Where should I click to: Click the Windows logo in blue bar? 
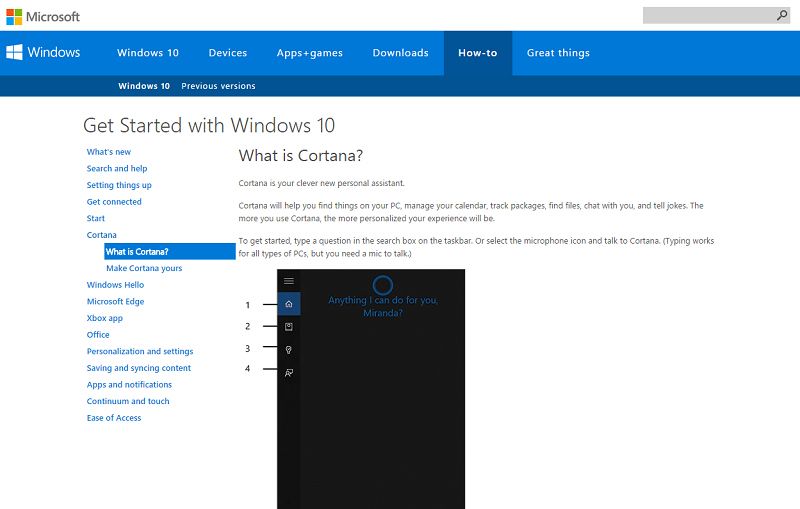pos(14,52)
